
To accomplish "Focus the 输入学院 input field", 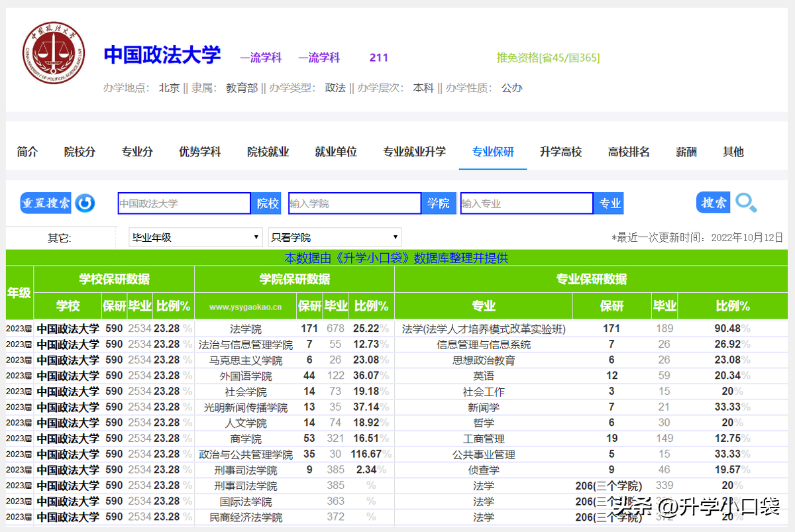I will (x=354, y=203).
